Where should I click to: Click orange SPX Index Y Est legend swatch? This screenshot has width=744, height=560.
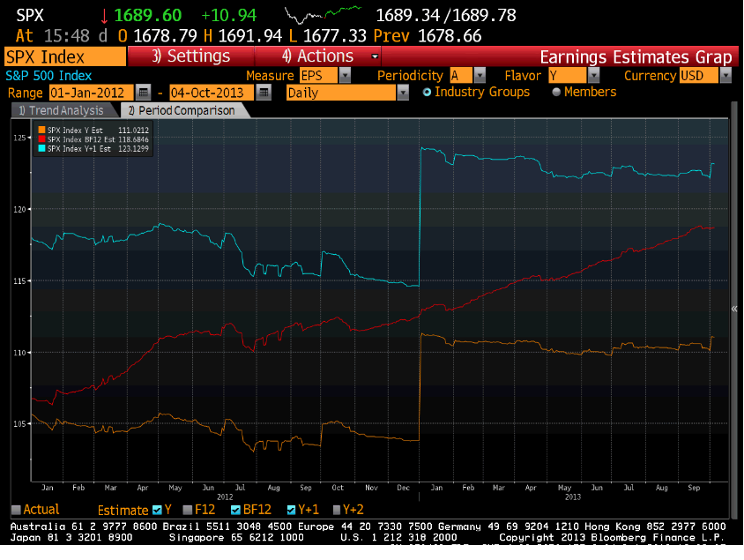(x=41, y=130)
